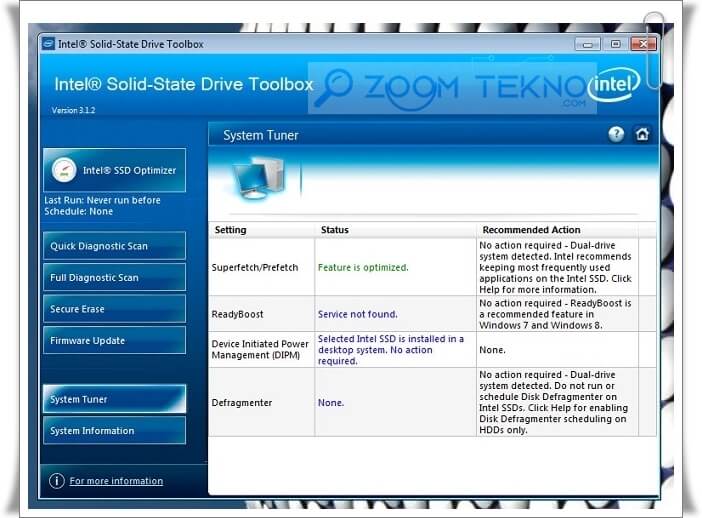Viewport: 702px width, 518px height.
Task: Start a Quick Diagnostic Scan
Action: tap(115, 246)
